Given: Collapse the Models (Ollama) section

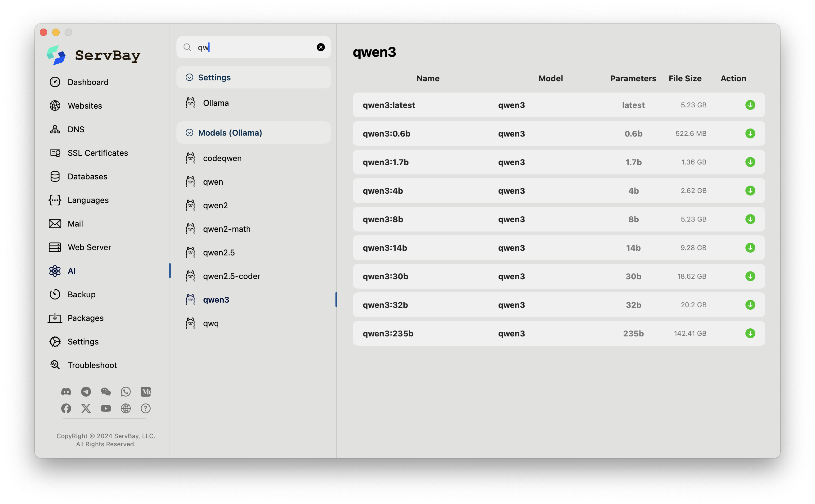Looking at the screenshot, I should (x=189, y=133).
